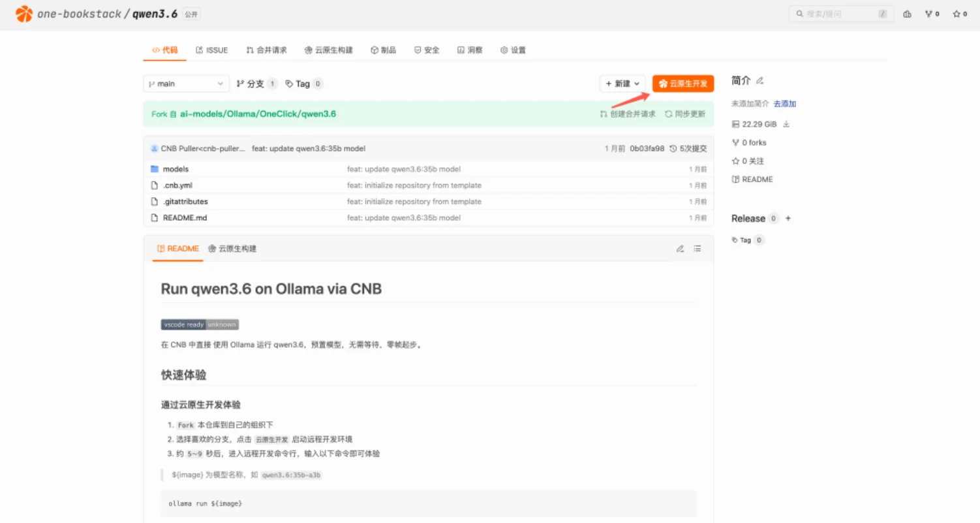Open the 云原生构建 tab in the top navigation
Screen dimensions: 980x523
coord(328,50)
